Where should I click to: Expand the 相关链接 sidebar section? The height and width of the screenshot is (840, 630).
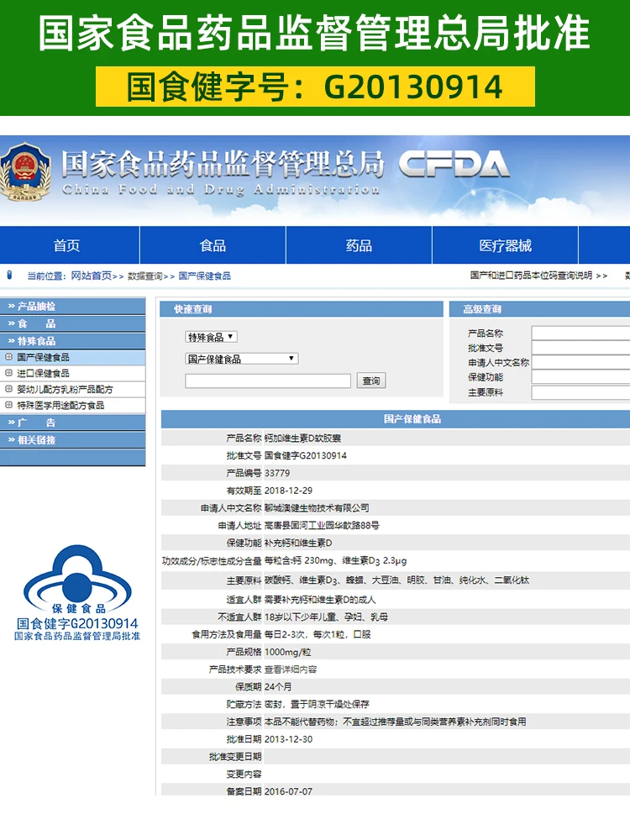pyautogui.click(x=72, y=440)
